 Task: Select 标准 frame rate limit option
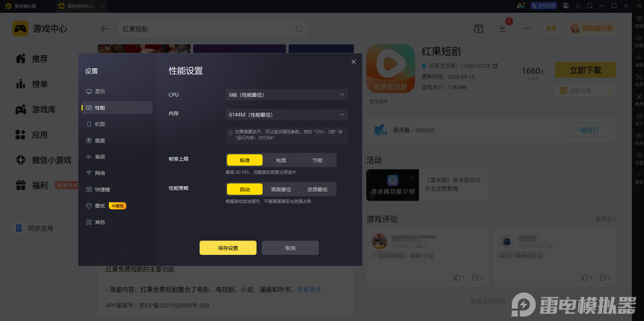(x=245, y=160)
